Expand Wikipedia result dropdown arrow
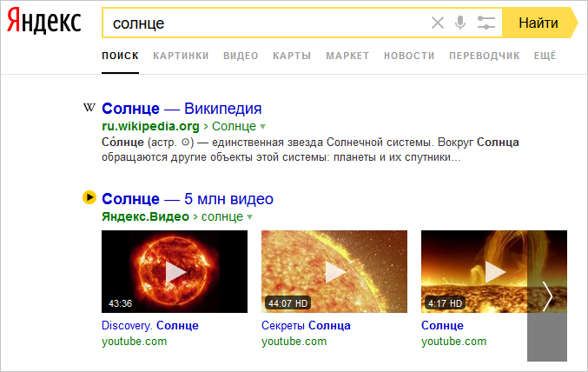Screen dimensions: 588x372 (262, 127)
